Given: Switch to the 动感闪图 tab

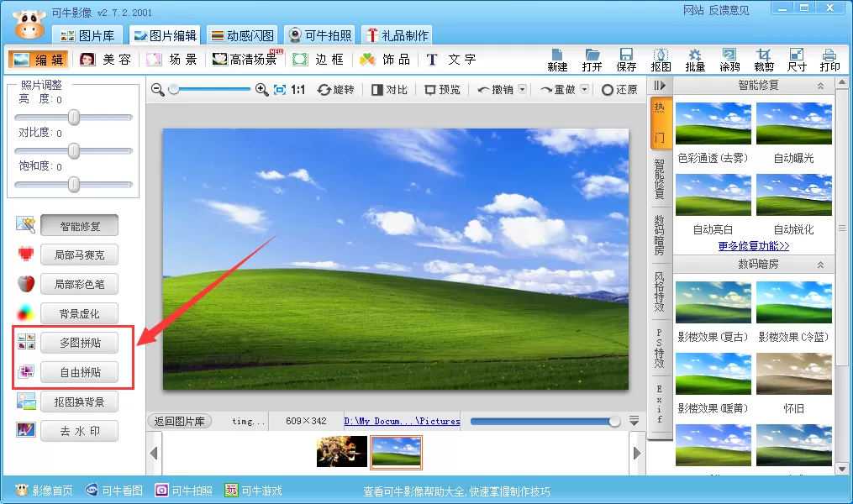Looking at the screenshot, I should click(x=242, y=36).
